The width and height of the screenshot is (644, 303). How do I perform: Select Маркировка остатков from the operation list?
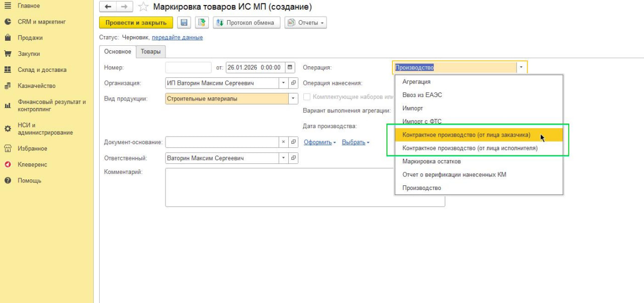pos(431,161)
